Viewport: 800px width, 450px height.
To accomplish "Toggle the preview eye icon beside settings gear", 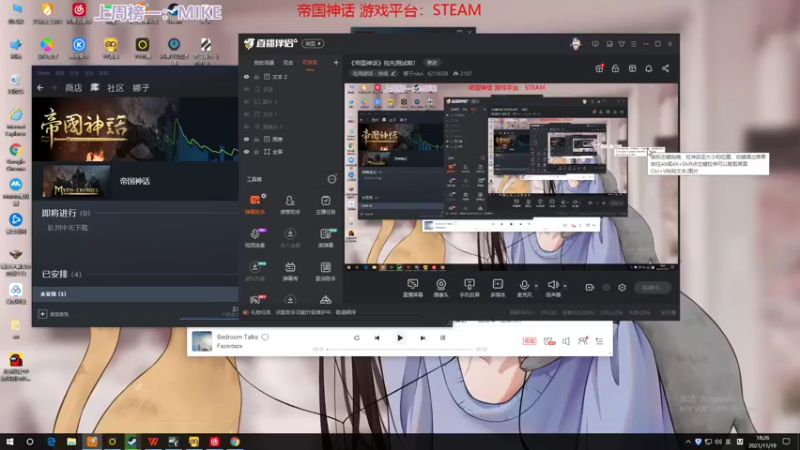I will (606, 288).
